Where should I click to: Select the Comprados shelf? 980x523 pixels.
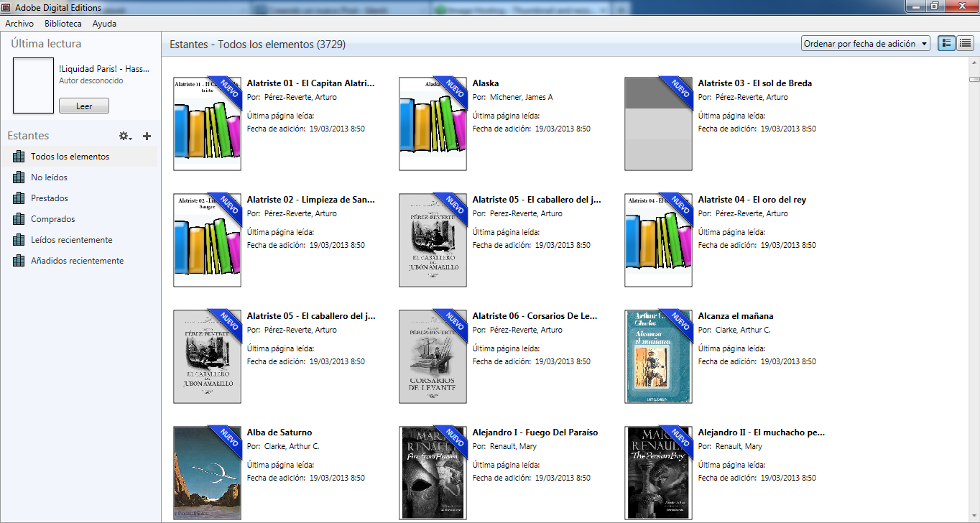pyautogui.click(x=79, y=219)
